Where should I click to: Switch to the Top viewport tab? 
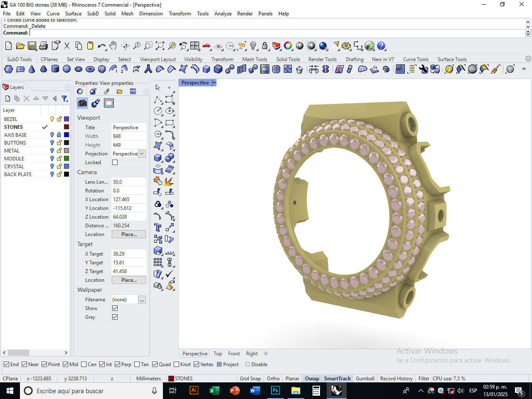[218, 354]
